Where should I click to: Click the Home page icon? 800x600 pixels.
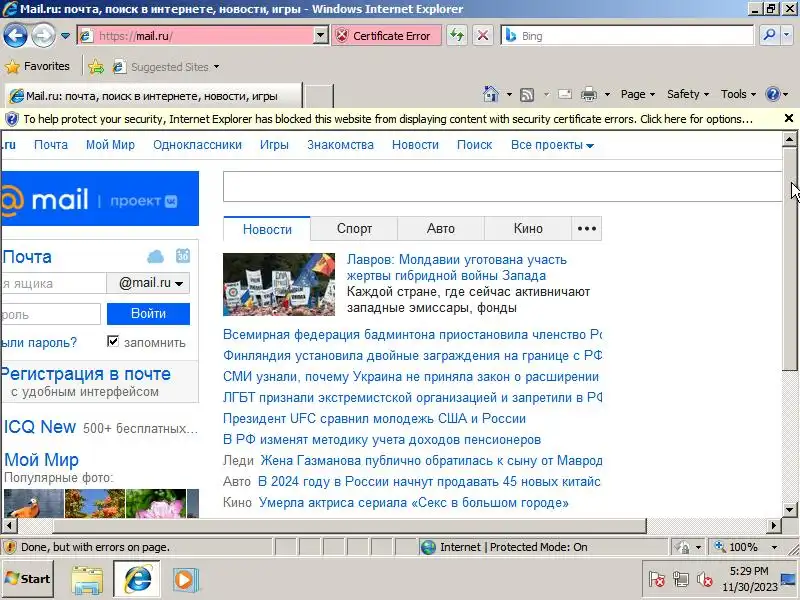(x=491, y=94)
